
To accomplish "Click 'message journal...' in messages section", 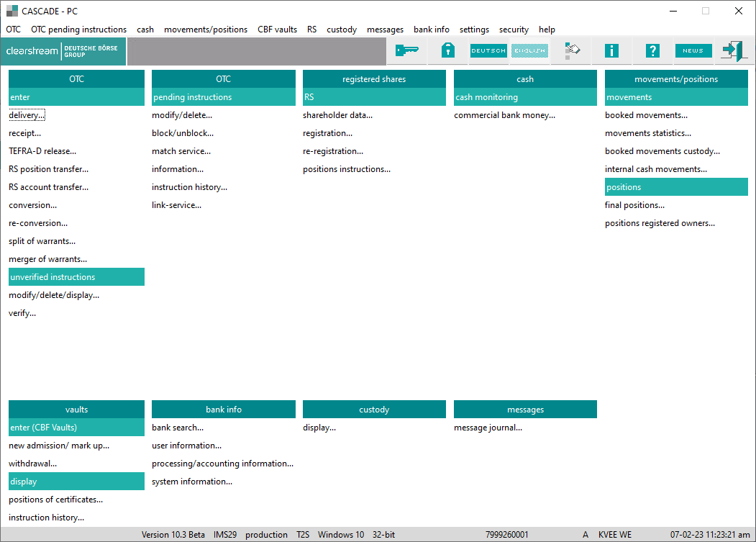I will click(x=488, y=428).
